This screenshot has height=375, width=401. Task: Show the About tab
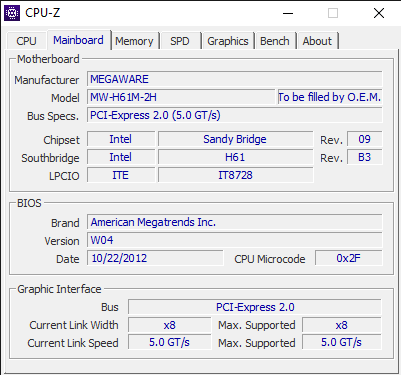(317, 41)
